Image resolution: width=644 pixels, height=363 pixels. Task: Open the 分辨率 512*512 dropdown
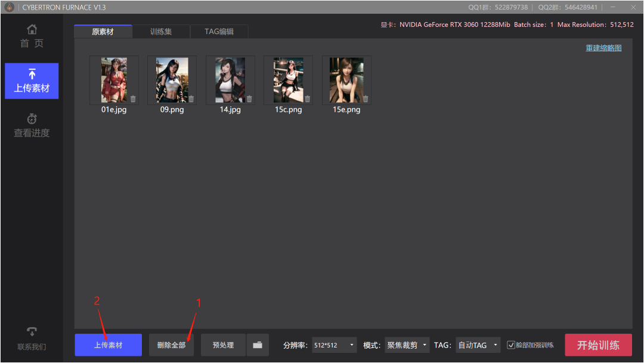click(335, 345)
